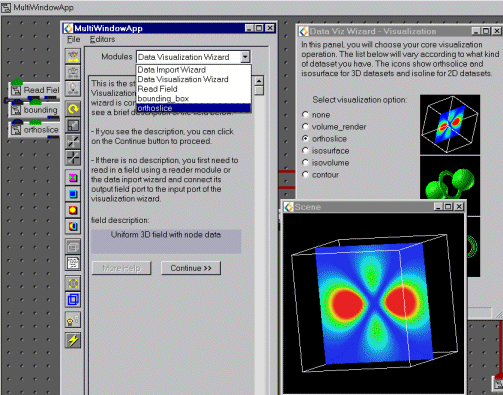Click the overlapping blue squares icon
Viewport: 503px width, 395px height.
[x=73, y=299]
